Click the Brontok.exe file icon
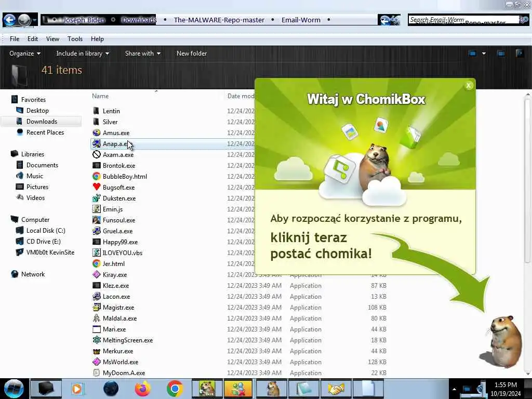 96,166
